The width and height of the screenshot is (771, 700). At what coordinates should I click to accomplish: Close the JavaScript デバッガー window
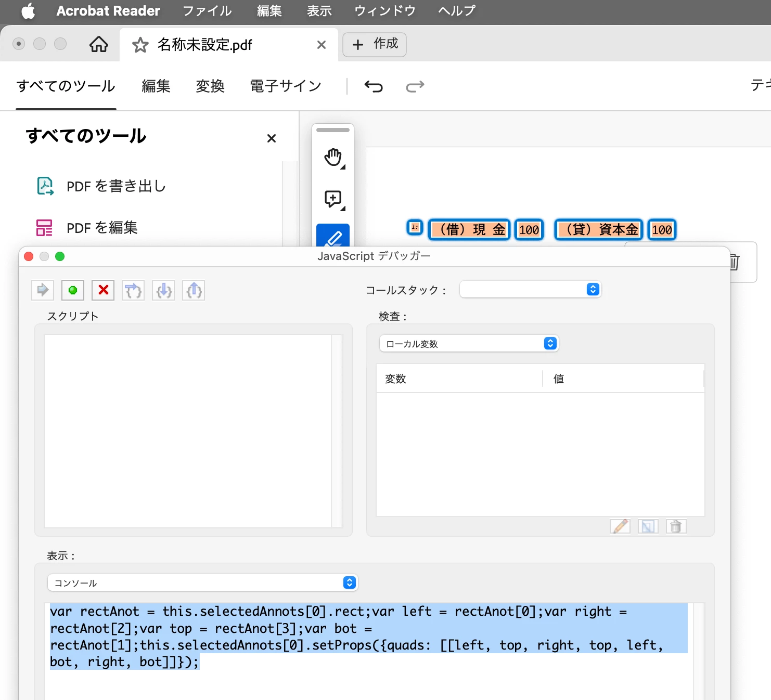pyautogui.click(x=29, y=256)
